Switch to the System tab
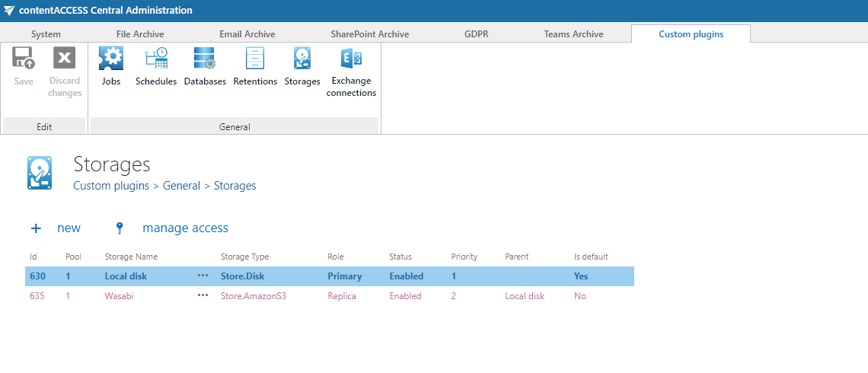This screenshot has width=868, height=373. pos(46,33)
